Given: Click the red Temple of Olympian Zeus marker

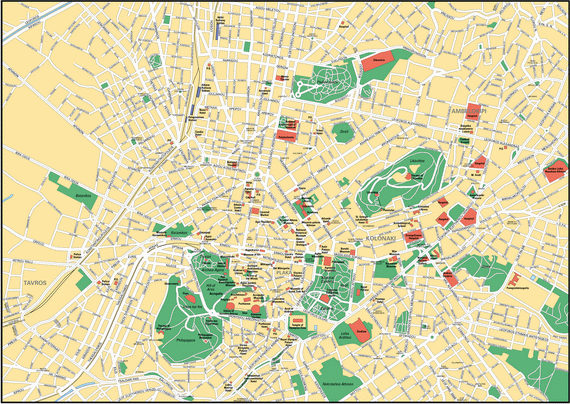Looking at the screenshot, I should [x=298, y=321].
